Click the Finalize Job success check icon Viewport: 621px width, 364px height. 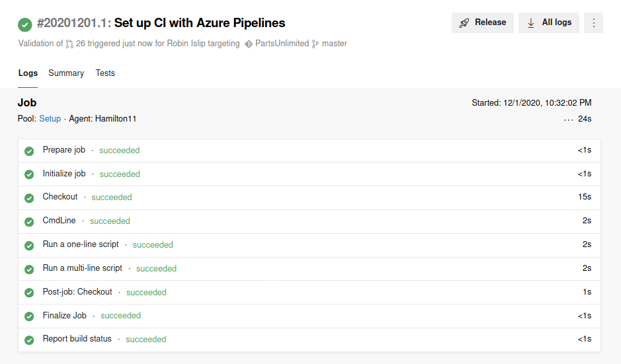29,316
